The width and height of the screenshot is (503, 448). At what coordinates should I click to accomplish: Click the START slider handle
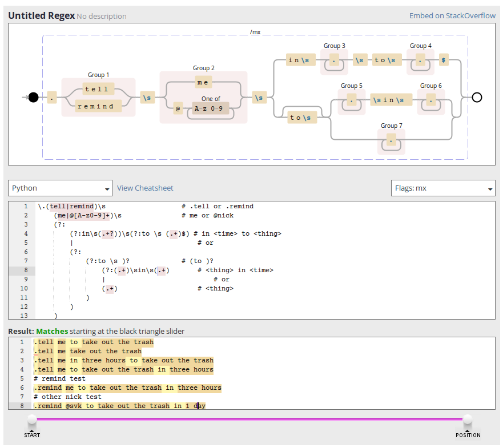[x=32, y=421]
